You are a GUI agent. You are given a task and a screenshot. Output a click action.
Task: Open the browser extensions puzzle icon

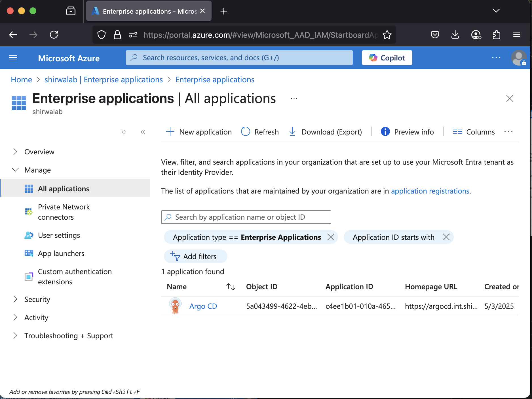(496, 35)
